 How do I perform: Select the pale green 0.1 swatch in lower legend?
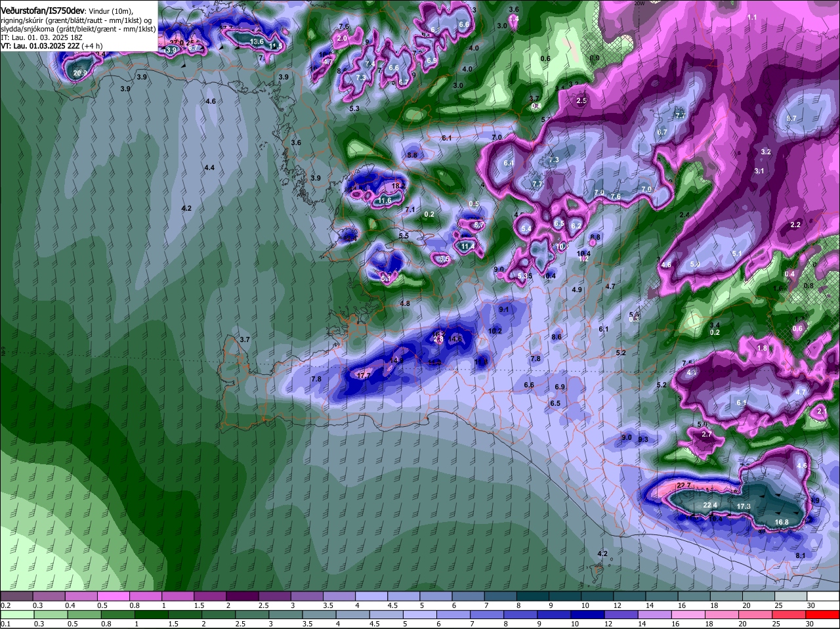coord(17,615)
